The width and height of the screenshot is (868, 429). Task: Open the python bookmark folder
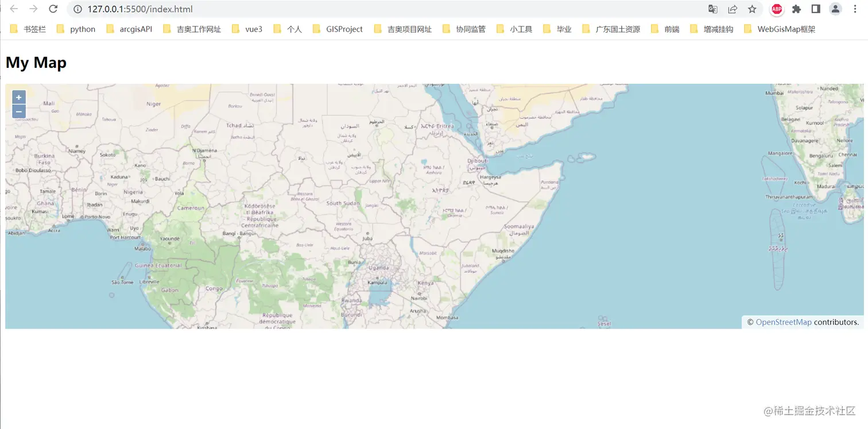tap(76, 29)
